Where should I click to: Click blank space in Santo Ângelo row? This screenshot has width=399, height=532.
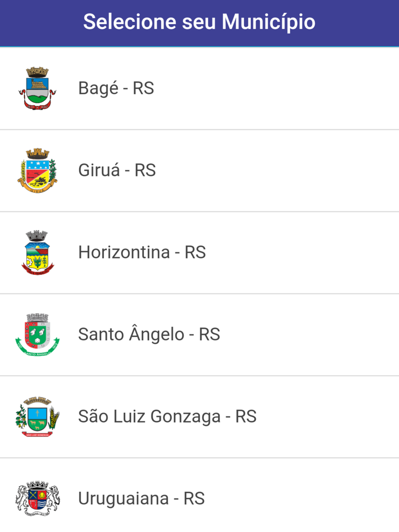(x=311, y=335)
